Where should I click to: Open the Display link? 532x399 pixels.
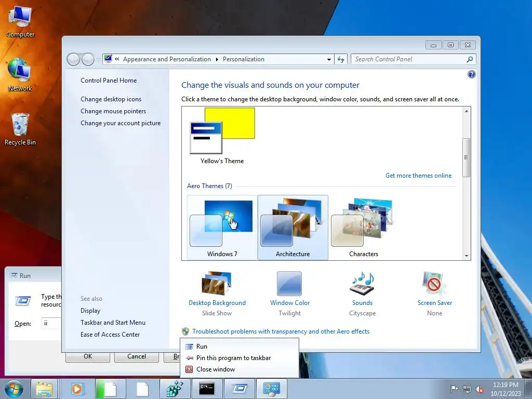(90, 311)
